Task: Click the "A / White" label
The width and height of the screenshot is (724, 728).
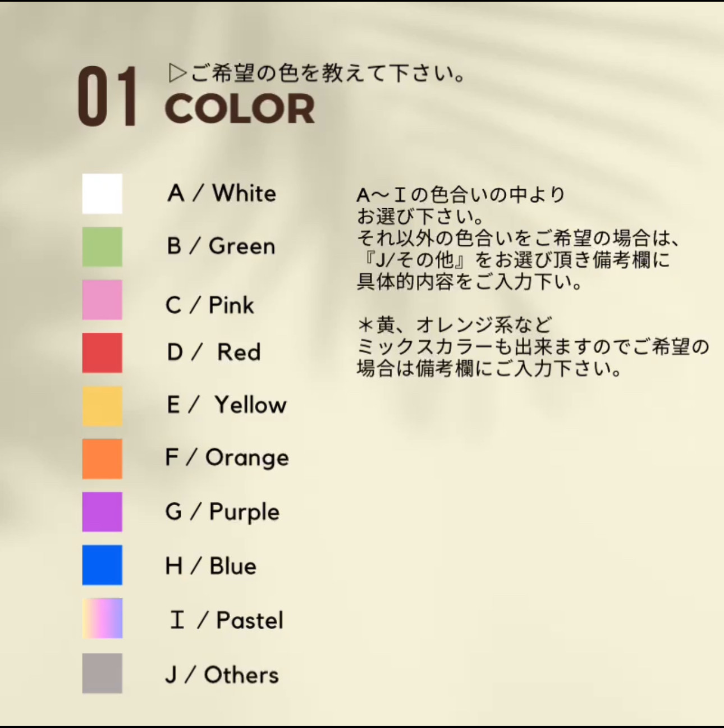Action: (x=222, y=193)
